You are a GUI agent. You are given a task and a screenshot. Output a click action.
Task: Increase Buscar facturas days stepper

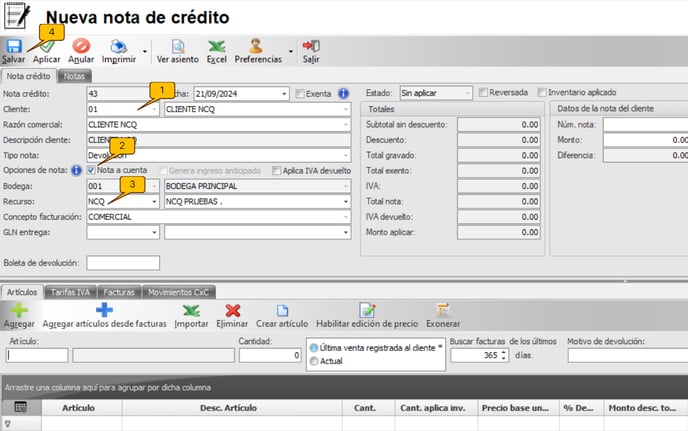point(504,352)
